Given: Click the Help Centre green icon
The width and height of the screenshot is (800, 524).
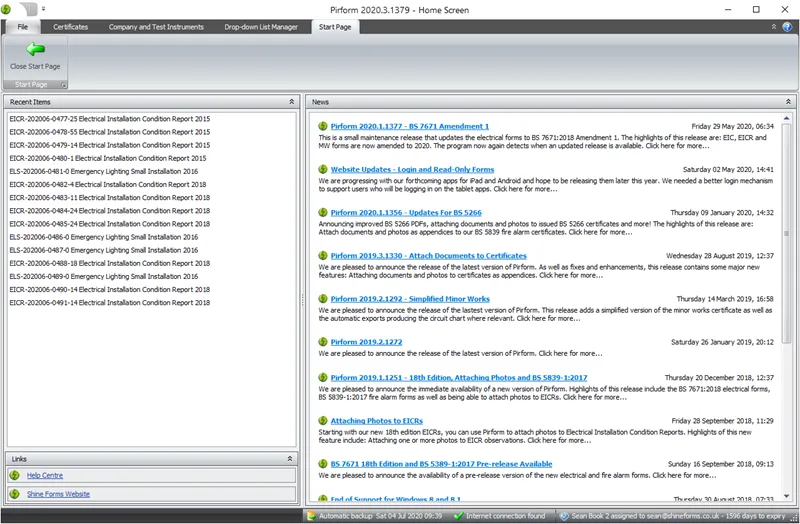Looking at the screenshot, I should [15, 476].
